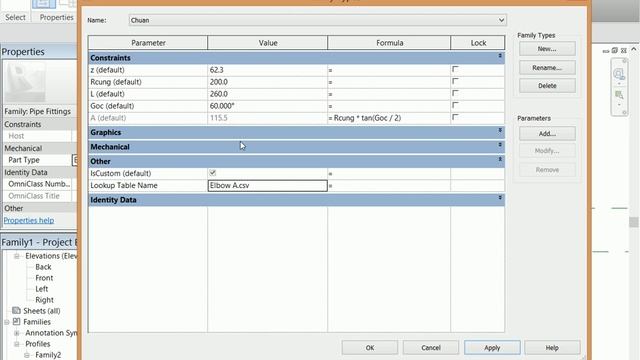Click the Delete family type button
This screenshot has width=640, height=360.
pos(547,86)
